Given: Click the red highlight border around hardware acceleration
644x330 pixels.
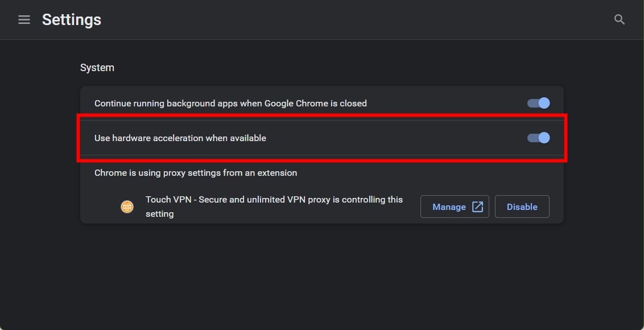Looking at the screenshot, I should tap(321, 117).
